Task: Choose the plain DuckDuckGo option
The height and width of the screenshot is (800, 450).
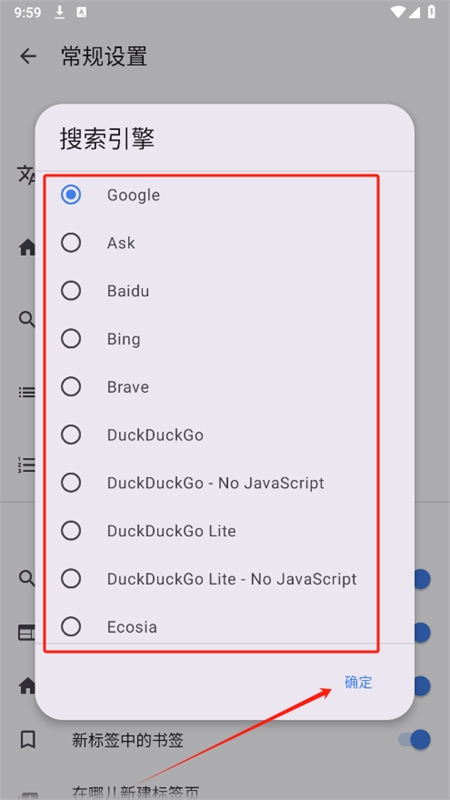Action: (x=71, y=435)
